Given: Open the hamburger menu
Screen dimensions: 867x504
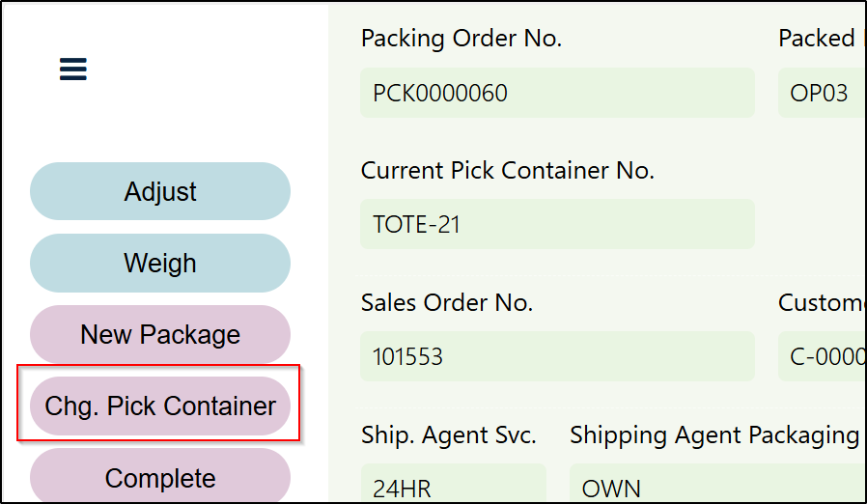Looking at the screenshot, I should [73, 70].
